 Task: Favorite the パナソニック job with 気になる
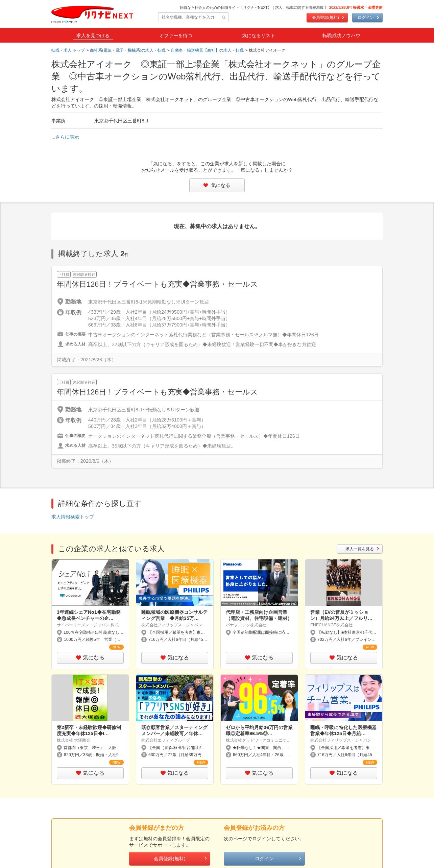259,658
